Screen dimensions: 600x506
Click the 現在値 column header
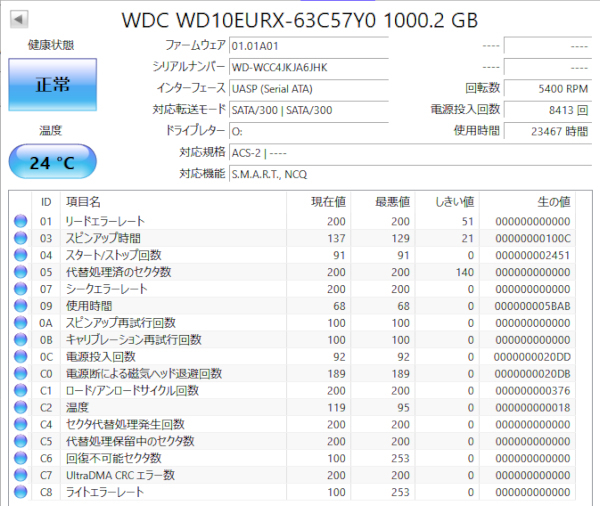click(x=319, y=202)
